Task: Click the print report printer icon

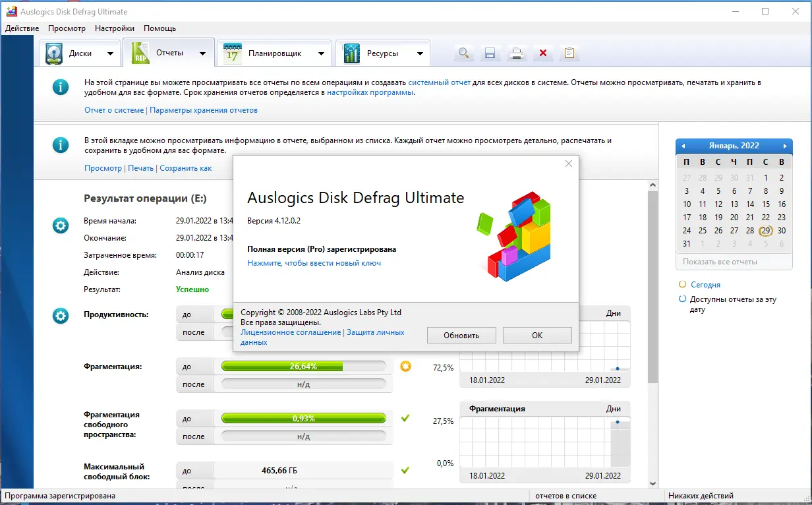Action: click(x=517, y=53)
